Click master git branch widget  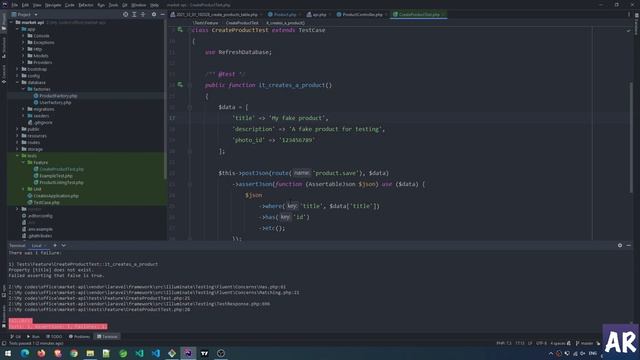click(584, 343)
